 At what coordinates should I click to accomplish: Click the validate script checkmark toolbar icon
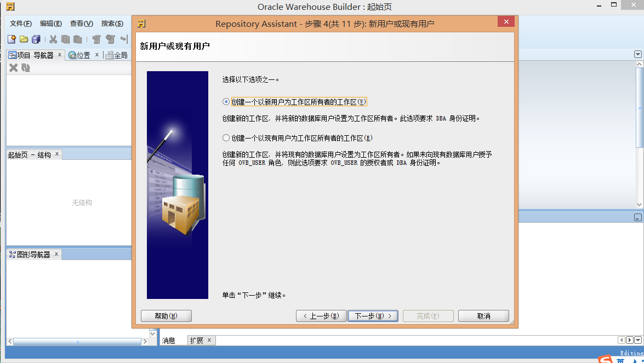pos(96,39)
